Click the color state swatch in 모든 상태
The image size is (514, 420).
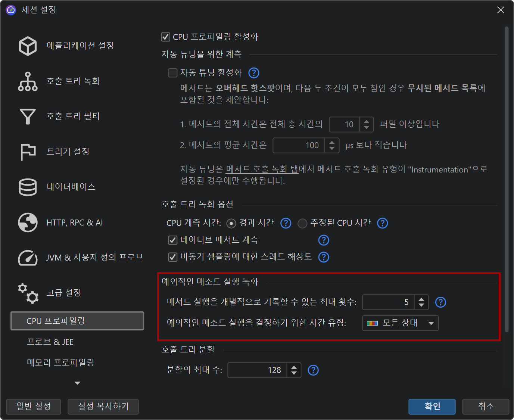coord(372,323)
